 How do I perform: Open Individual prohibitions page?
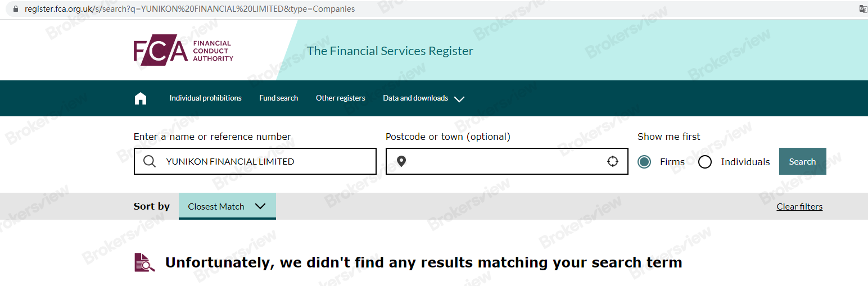point(205,98)
